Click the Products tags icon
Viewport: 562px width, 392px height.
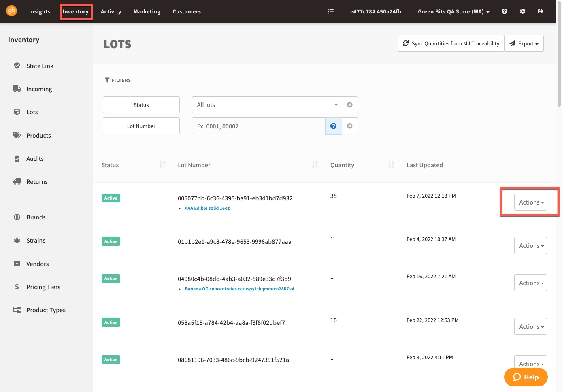17,135
